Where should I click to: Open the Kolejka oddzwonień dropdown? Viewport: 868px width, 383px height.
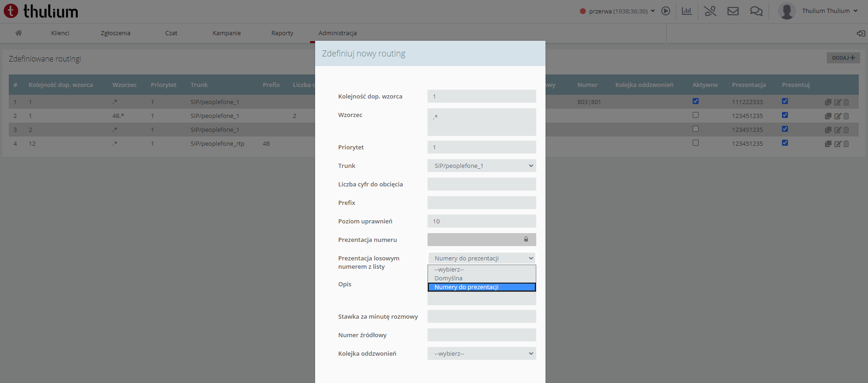tap(482, 353)
